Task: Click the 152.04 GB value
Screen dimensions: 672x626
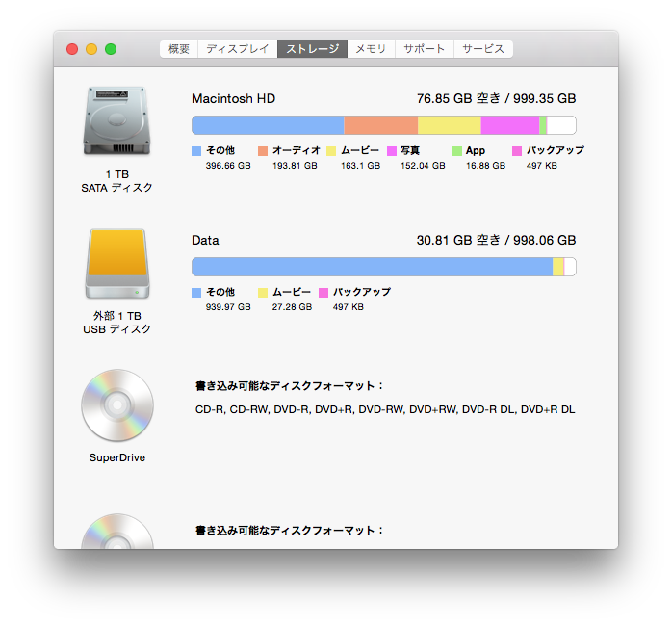Action: 423,166
